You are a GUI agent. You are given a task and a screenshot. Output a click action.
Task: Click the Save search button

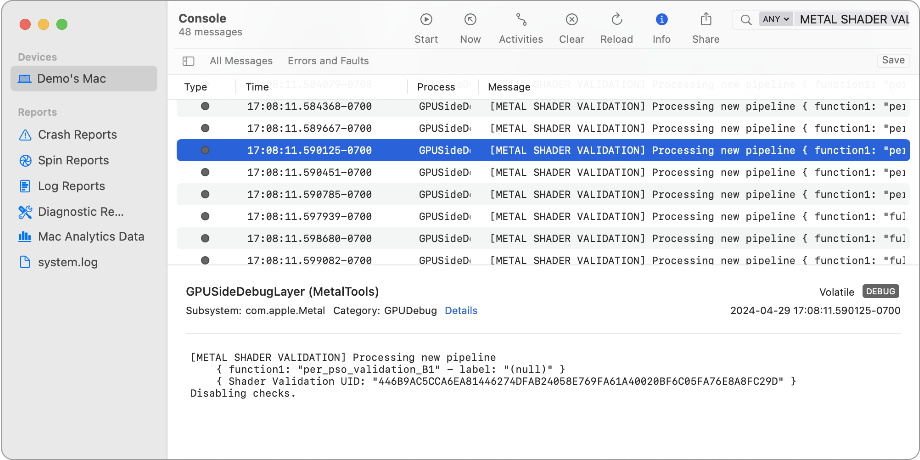[x=892, y=61]
